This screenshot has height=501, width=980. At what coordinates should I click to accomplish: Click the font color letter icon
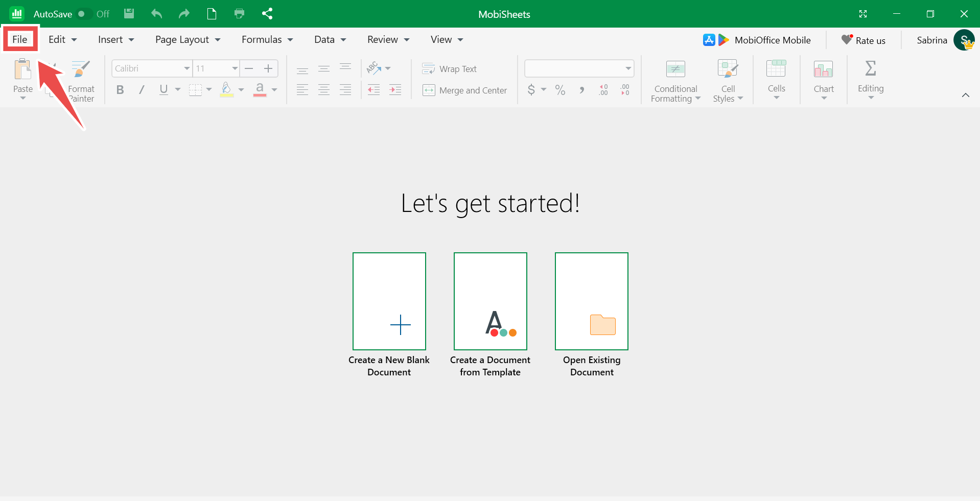click(x=260, y=90)
